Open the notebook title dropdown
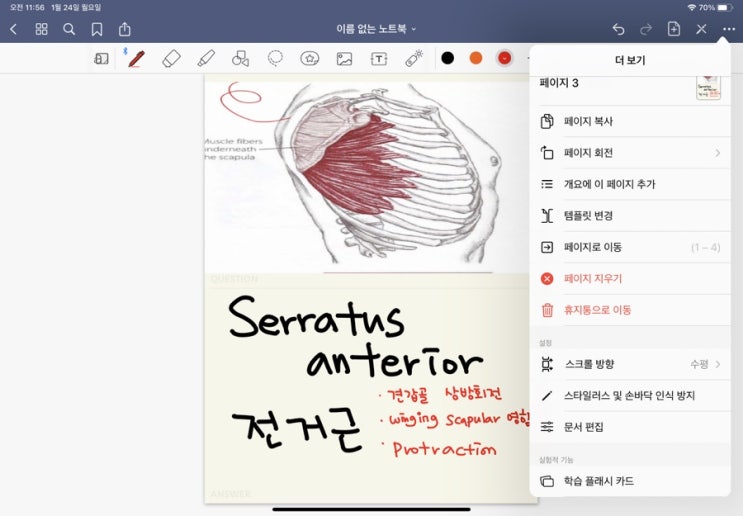743x516 pixels. [x=376, y=29]
